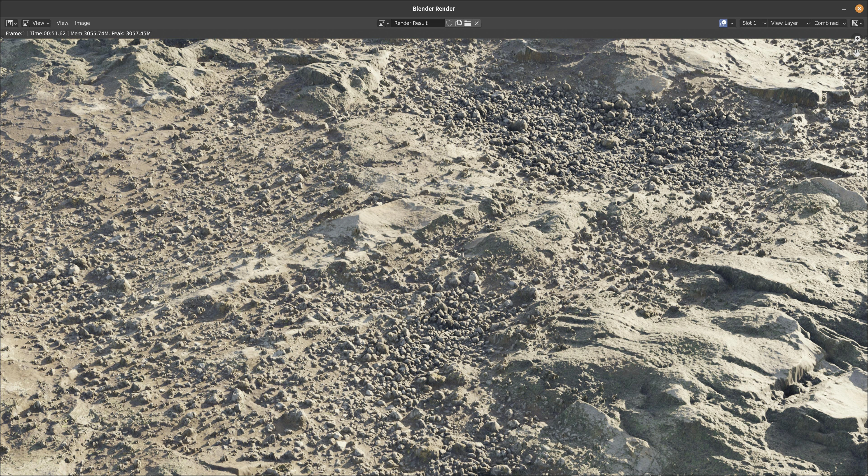The width and height of the screenshot is (868, 476).
Task: Click the open image folder icon
Action: point(467,23)
